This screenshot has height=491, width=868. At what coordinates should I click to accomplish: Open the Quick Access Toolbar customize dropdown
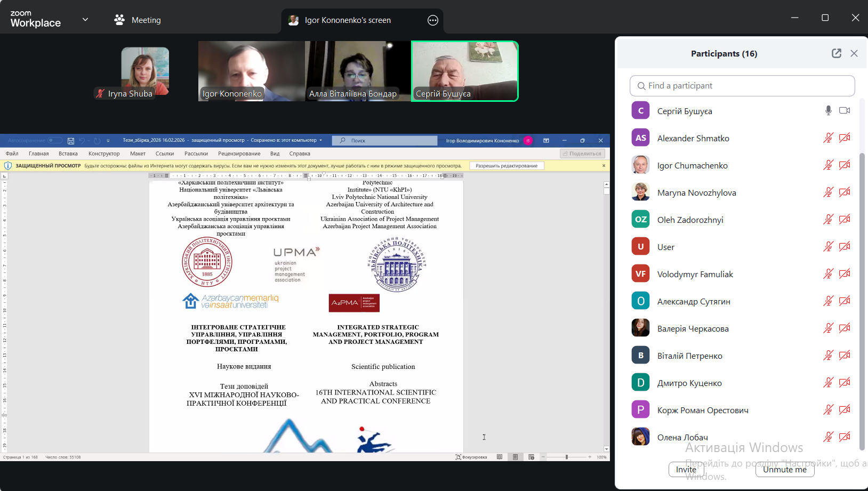(108, 141)
